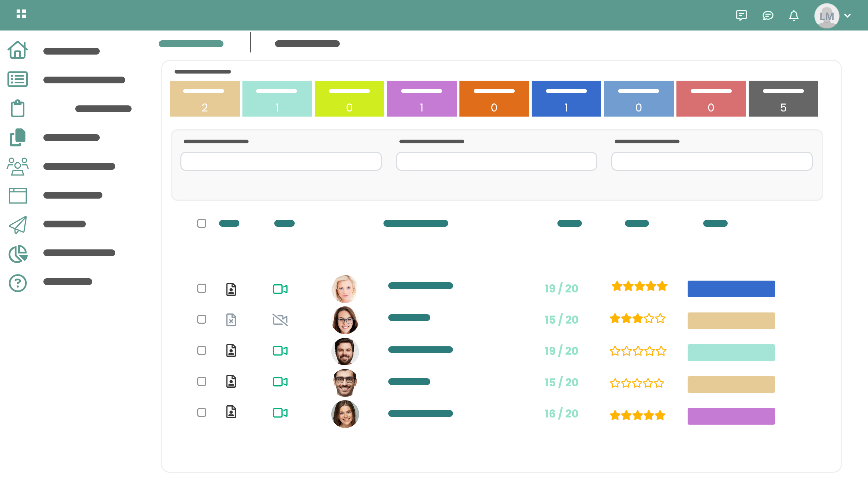Open resume document icon of first candidate
The width and height of the screenshot is (868, 488).
pos(231,289)
